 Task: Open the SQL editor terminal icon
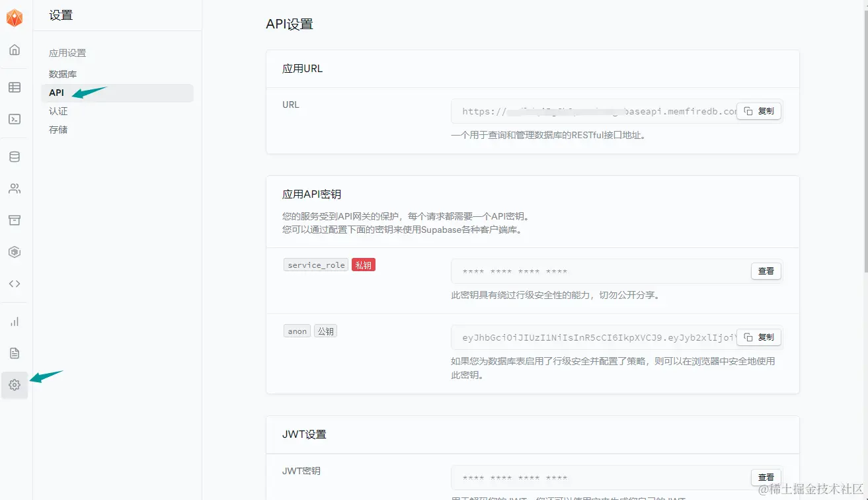15,119
